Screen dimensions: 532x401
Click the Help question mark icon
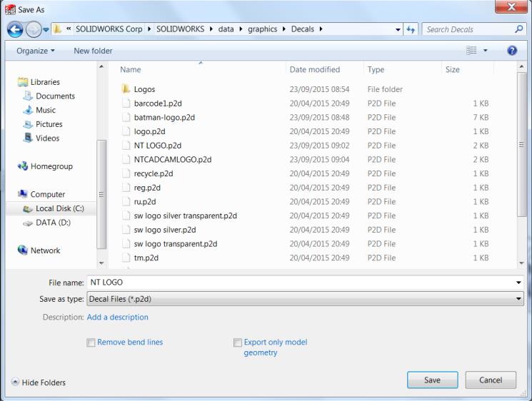point(511,51)
